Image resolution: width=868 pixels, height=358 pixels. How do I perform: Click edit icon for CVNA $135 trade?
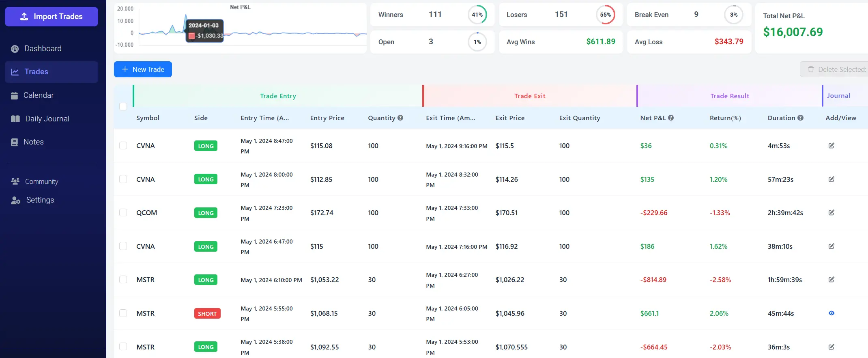pyautogui.click(x=831, y=179)
